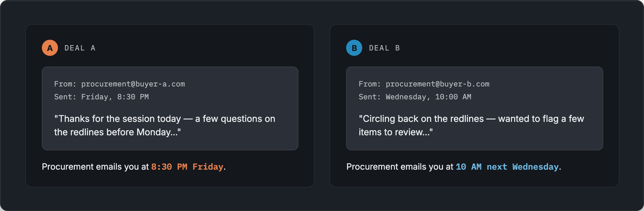The width and height of the screenshot is (644, 211).
Task: Click the From label in Deal B email
Action: point(370,84)
